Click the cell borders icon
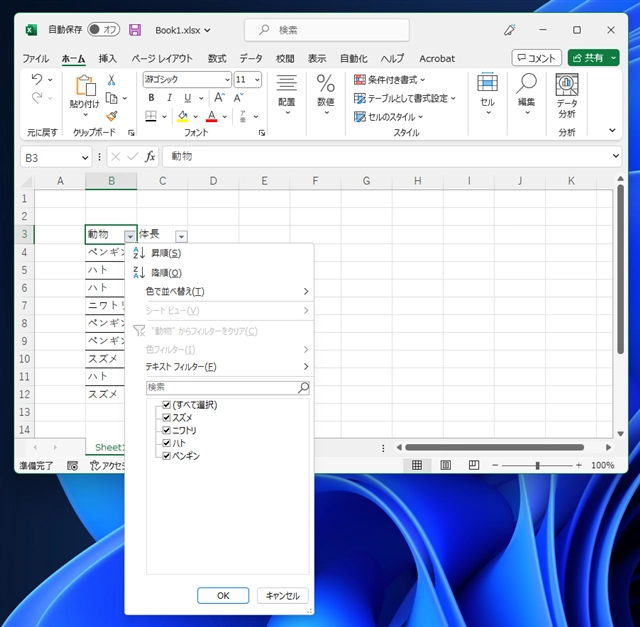The height and width of the screenshot is (627, 640). tap(151, 116)
